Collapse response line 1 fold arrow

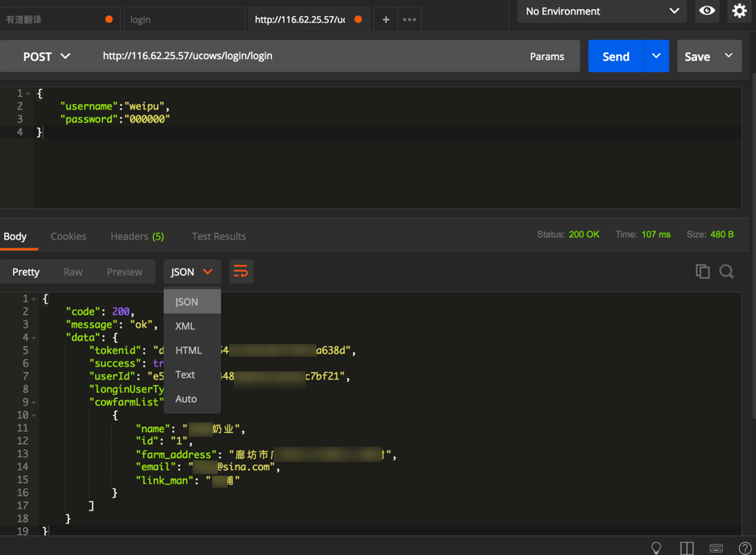tap(34, 299)
